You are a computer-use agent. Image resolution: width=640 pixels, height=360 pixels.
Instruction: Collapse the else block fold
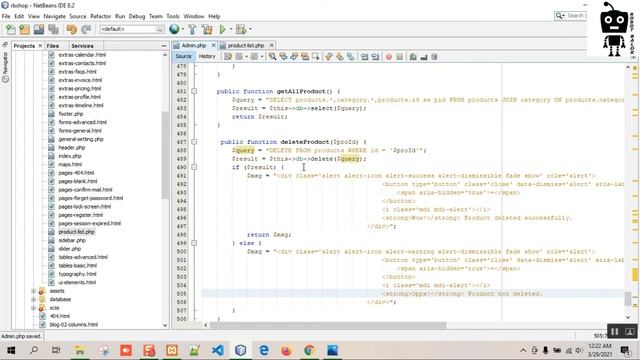click(194, 243)
